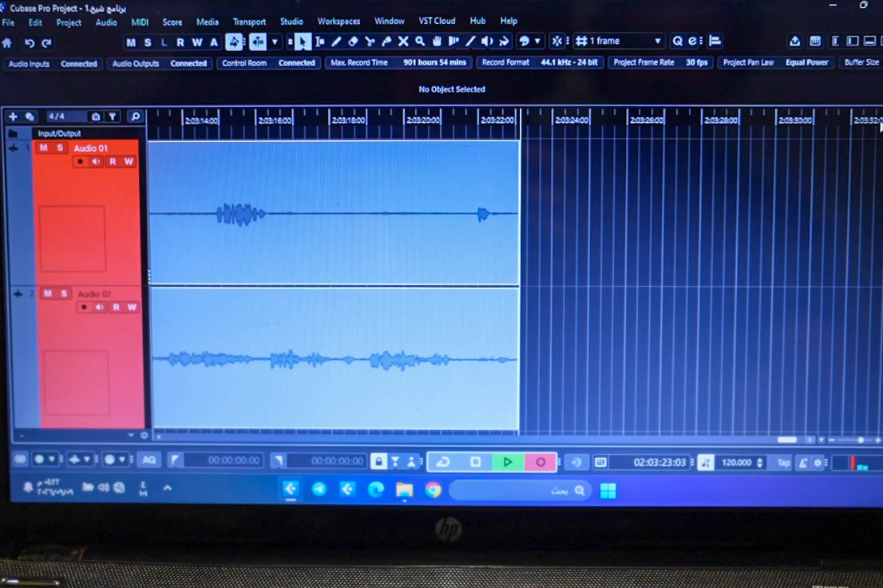Screen dimensions: 883x588
Task: Select the Erase tool
Action: coord(353,41)
